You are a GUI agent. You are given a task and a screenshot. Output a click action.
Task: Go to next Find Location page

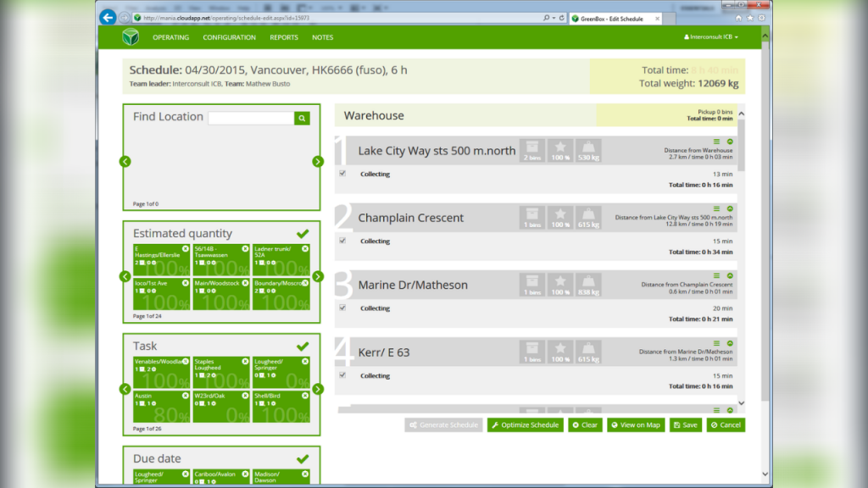[x=318, y=162]
